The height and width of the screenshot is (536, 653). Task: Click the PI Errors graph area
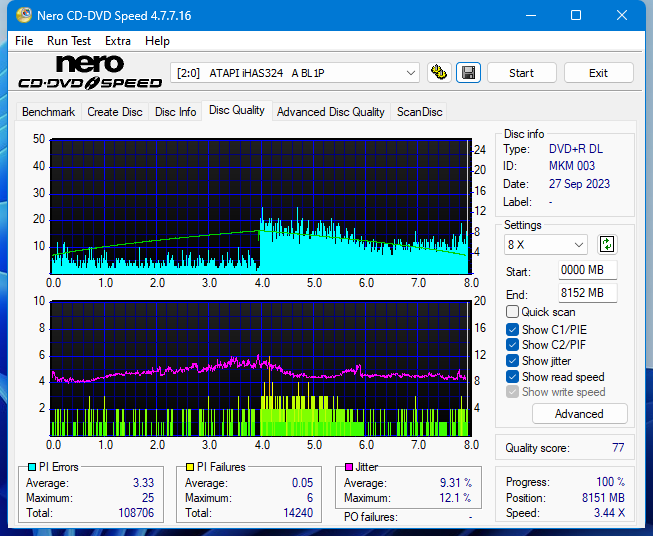261,206
